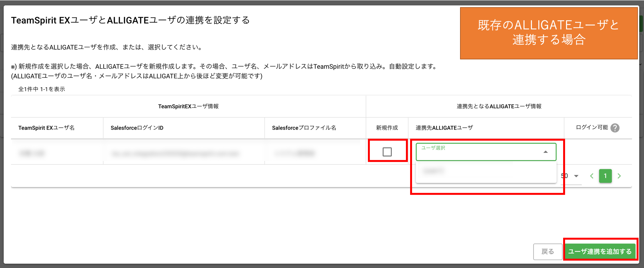Click the 連携先となるALLIGATEユーザ情報 group header
Screen dimensions: 644x268
click(x=499, y=106)
